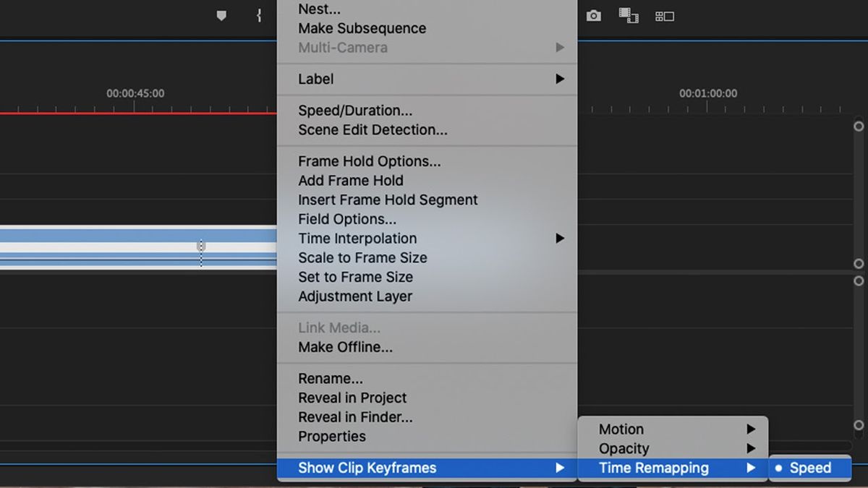Expand the Time Interpolation submenu
This screenshot has height=488, width=868.
(x=357, y=238)
